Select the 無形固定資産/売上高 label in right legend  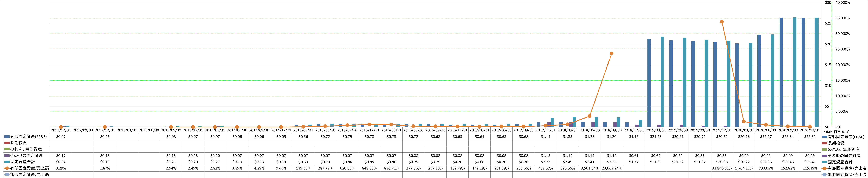pyautogui.click(x=847, y=175)
